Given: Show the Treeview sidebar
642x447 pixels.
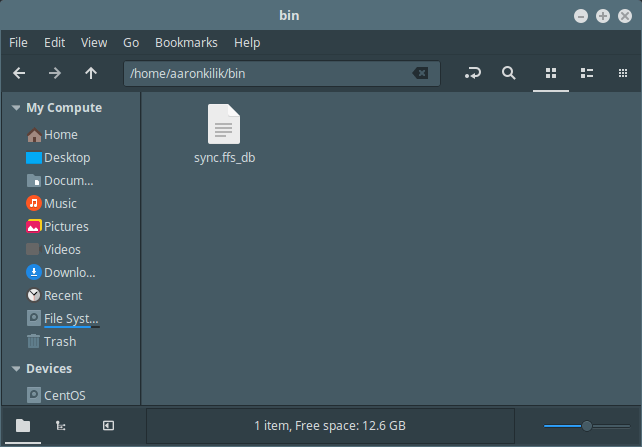Looking at the screenshot, I should (61, 425).
